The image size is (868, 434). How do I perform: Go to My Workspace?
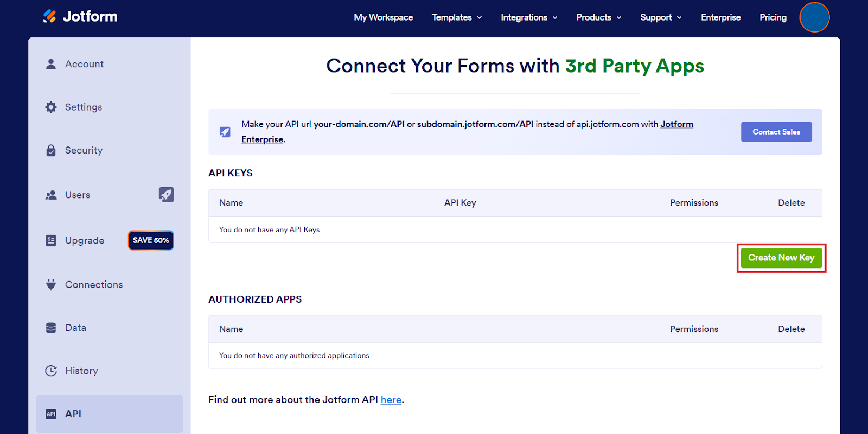(383, 17)
